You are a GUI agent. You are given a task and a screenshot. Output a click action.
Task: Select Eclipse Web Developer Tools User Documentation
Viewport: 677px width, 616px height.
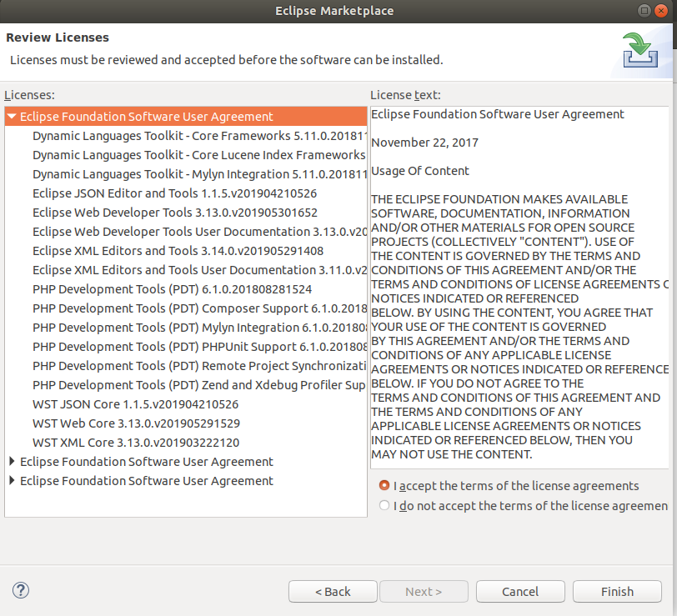pos(199,232)
